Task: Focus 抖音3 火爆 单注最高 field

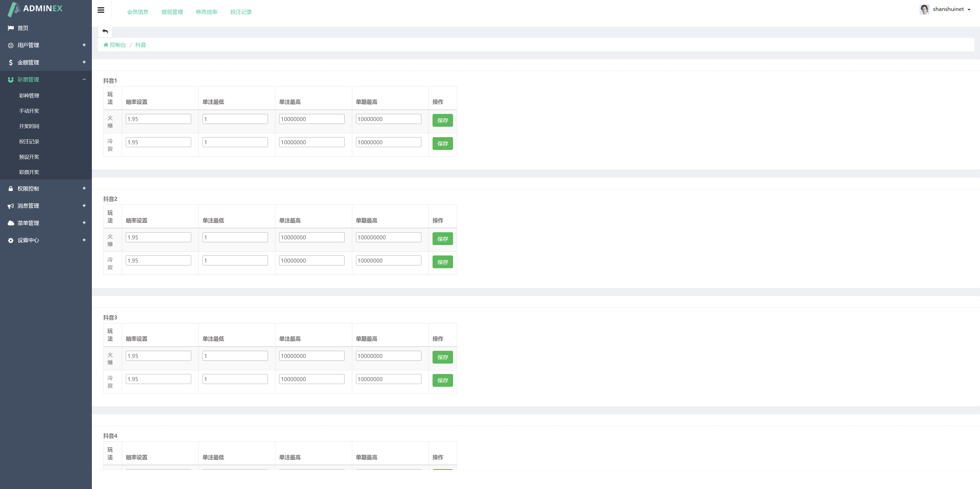Action: 312,356
